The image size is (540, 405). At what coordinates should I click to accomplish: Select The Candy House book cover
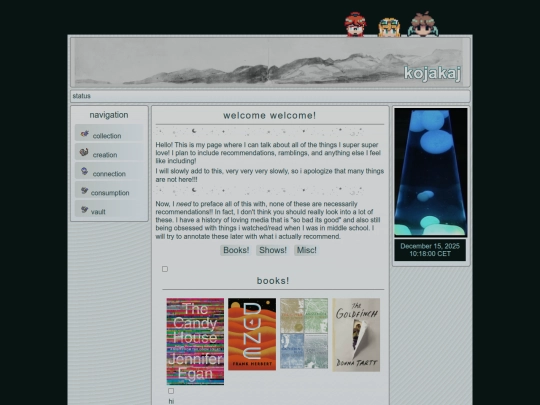tap(195, 341)
